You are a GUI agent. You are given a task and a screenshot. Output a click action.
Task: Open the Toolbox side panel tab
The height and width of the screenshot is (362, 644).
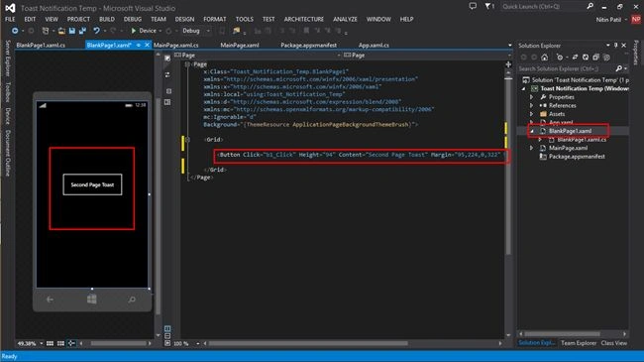(x=8, y=91)
